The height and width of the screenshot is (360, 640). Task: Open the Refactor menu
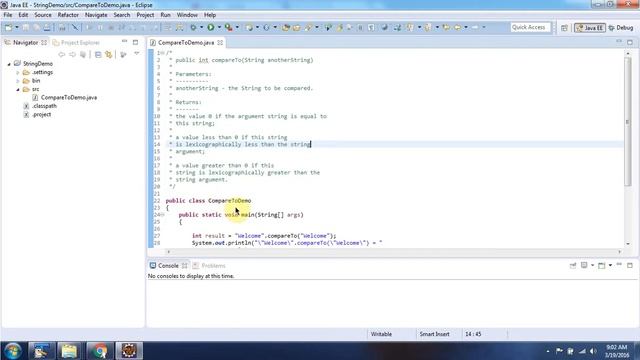68,15
